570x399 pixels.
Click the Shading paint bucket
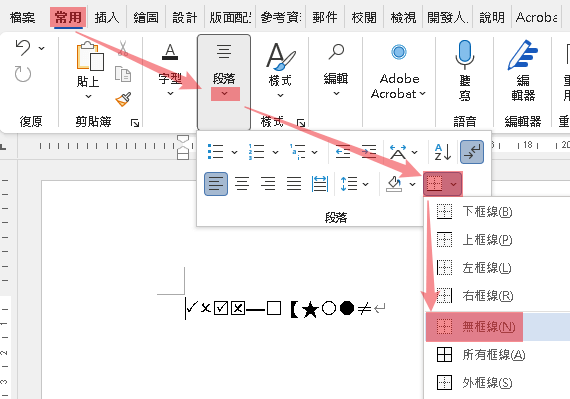tap(394, 184)
